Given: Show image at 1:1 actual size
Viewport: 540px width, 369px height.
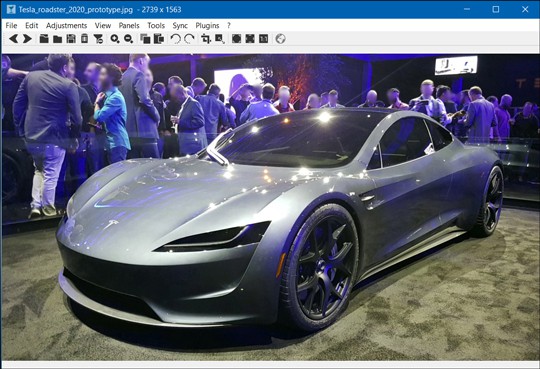Looking at the screenshot, I should (x=263, y=39).
